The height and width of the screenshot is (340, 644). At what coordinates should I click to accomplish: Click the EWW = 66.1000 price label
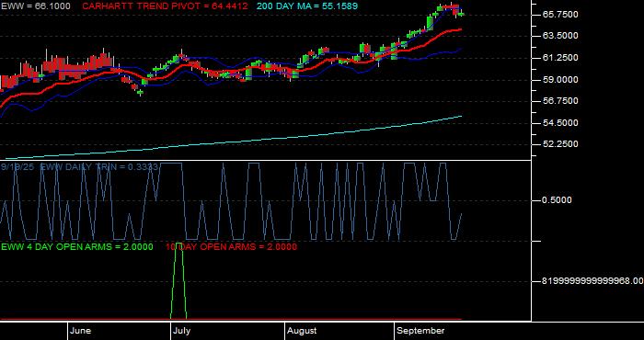point(36,6)
